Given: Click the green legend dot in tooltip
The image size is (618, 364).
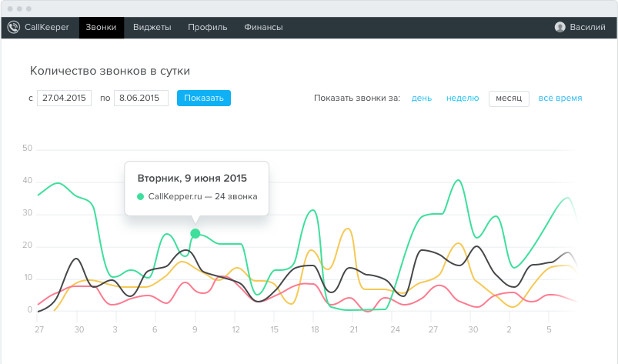Looking at the screenshot, I should (141, 196).
